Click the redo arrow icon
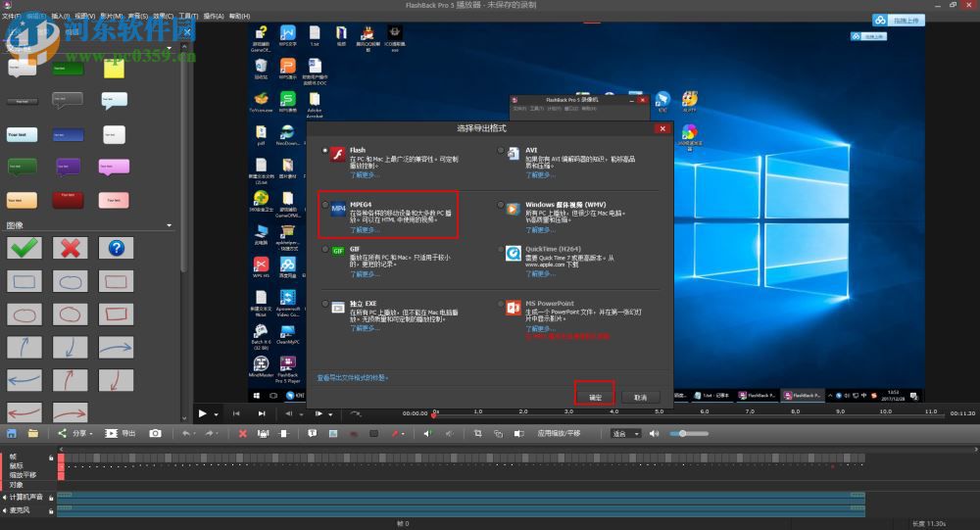Viewport: 980px width, 530px height. tap(209, 433)
